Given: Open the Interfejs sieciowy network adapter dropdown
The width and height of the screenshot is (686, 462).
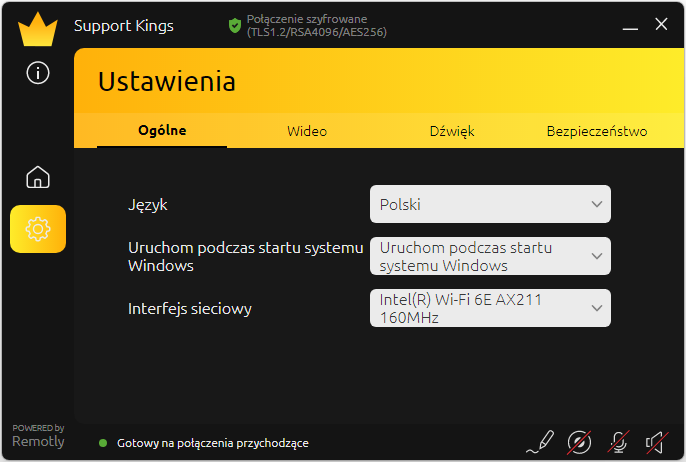Looking at the screenshot, I should point(489,308).
